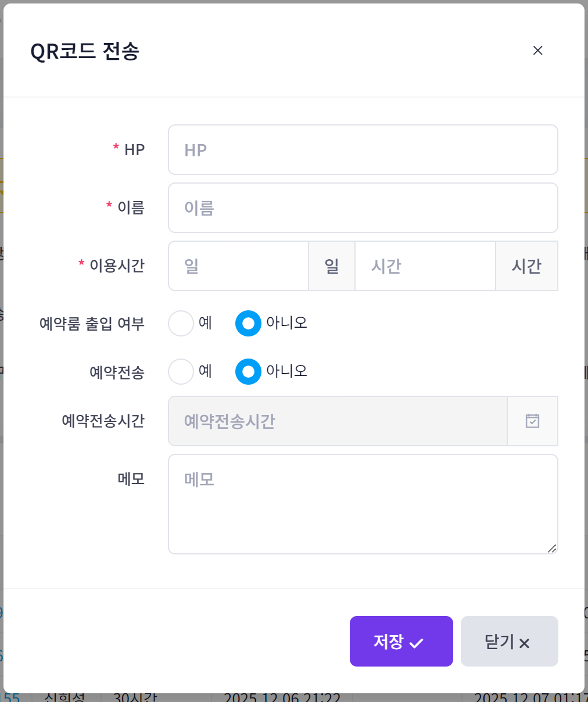
Task: Click the required HP field label
Action: point(134,150)
